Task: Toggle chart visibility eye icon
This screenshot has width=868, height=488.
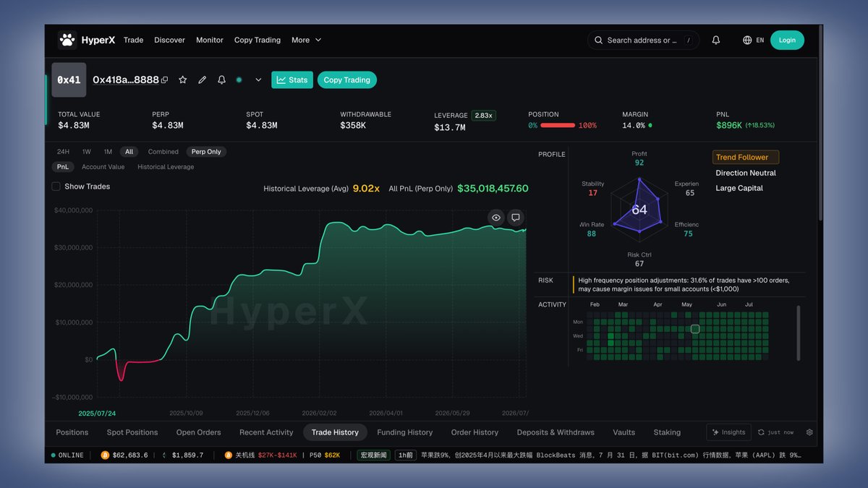Action: pos(496,217)
